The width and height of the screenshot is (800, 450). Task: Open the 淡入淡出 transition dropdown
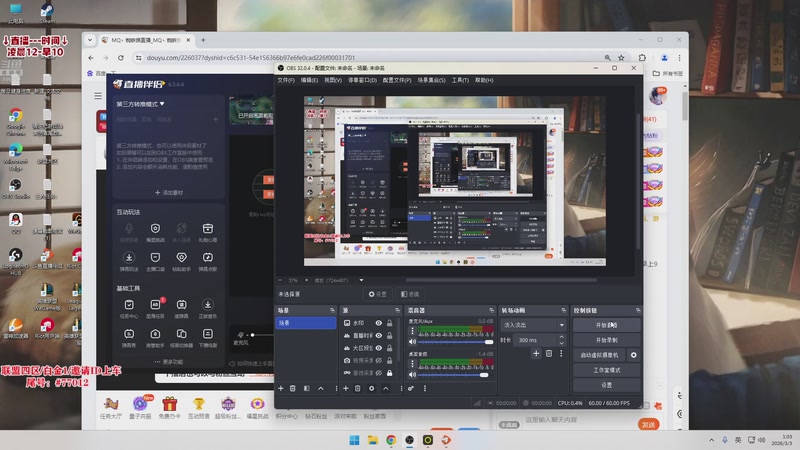(x=533, y=325)
